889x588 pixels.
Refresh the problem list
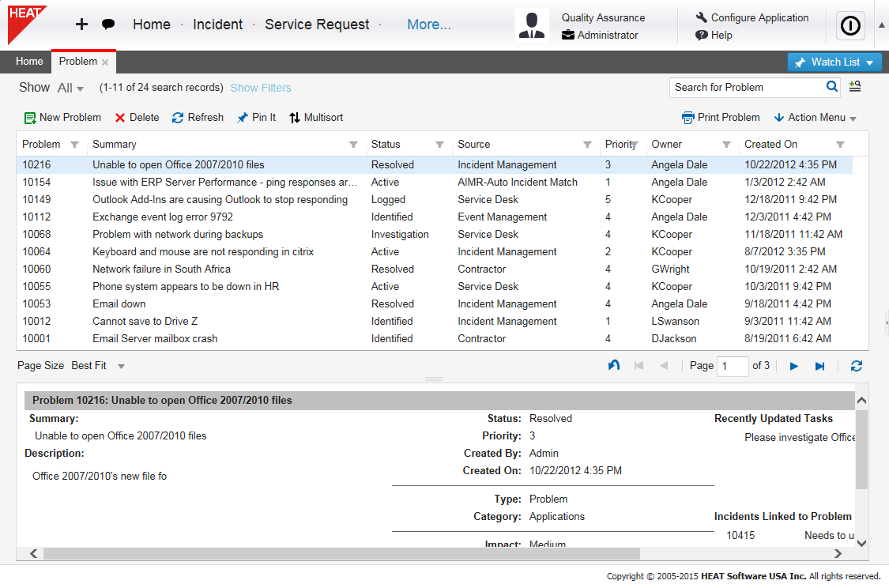pos(197,117)
